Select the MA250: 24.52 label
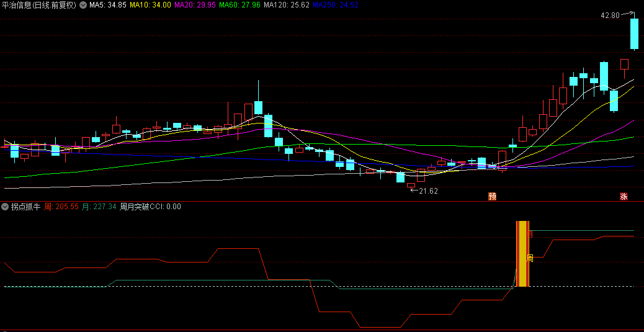644x332 pixels. [336, 5]
